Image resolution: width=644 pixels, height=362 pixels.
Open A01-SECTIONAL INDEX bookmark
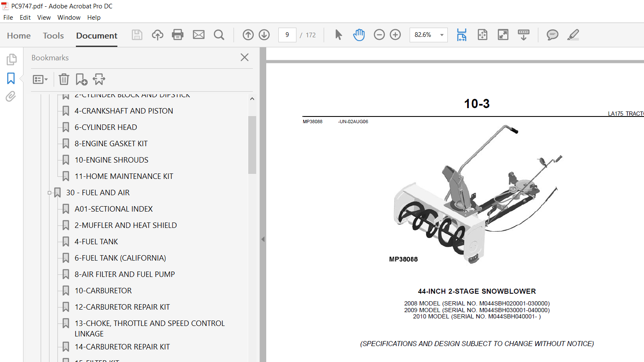click(114, 209)
